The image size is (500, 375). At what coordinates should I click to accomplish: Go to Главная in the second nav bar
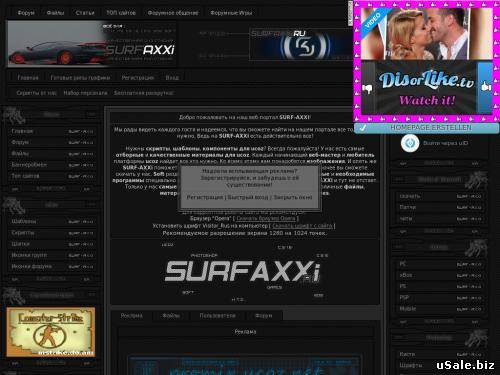coord(28,78)
